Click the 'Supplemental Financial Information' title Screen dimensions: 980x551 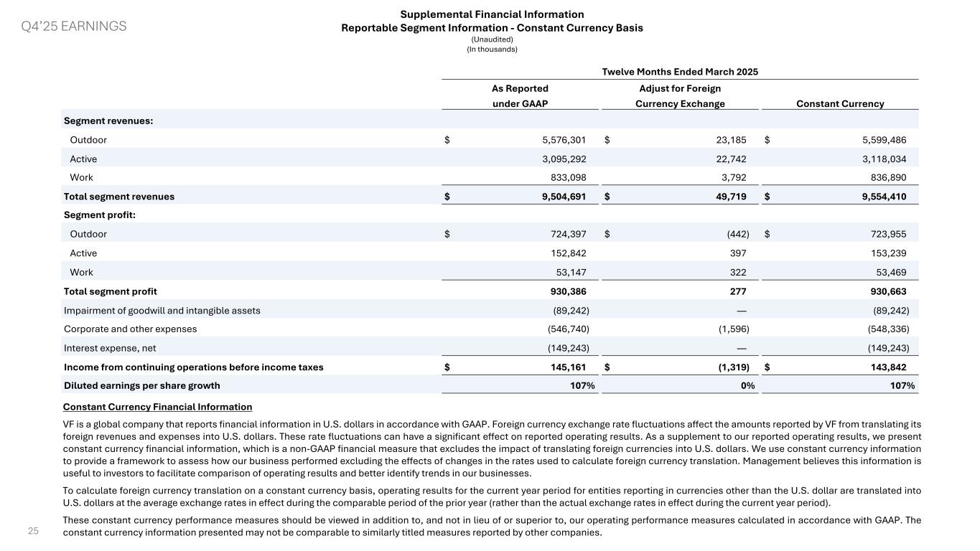click(492, 14)
